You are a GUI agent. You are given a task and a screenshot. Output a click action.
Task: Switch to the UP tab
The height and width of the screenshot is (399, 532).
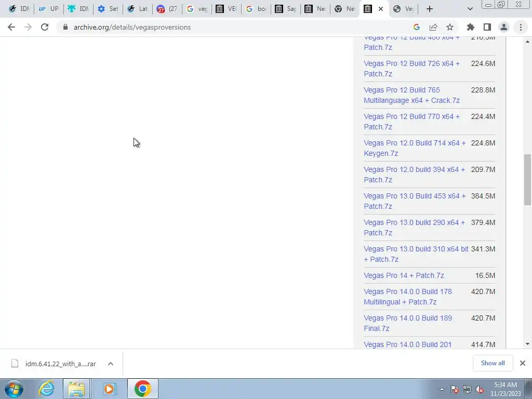(x=48, y=9)
